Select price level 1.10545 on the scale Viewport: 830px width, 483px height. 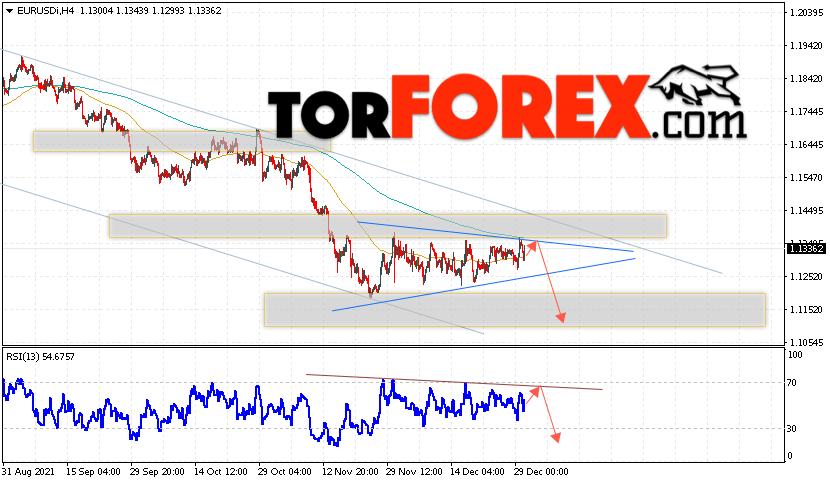coord(806,342)
